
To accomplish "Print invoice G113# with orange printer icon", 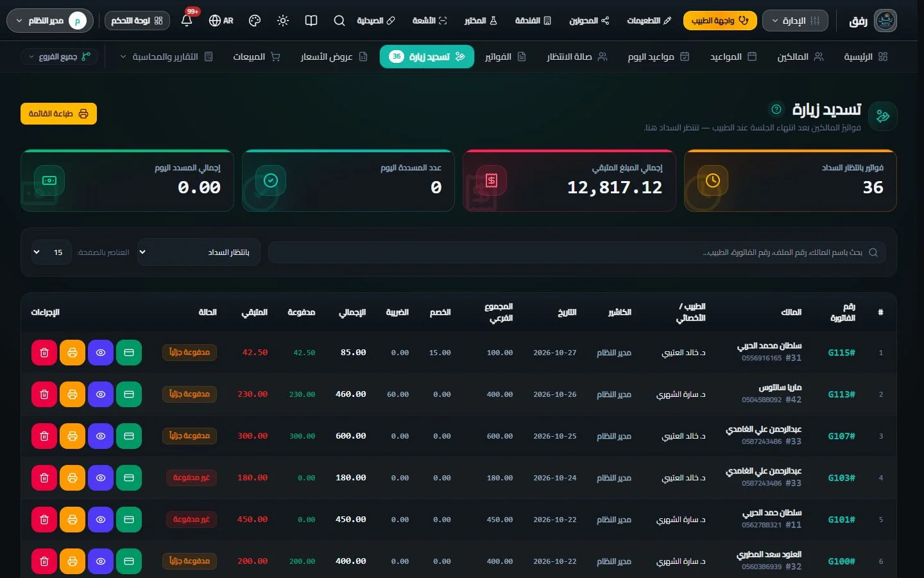I will tap(73, 394).
